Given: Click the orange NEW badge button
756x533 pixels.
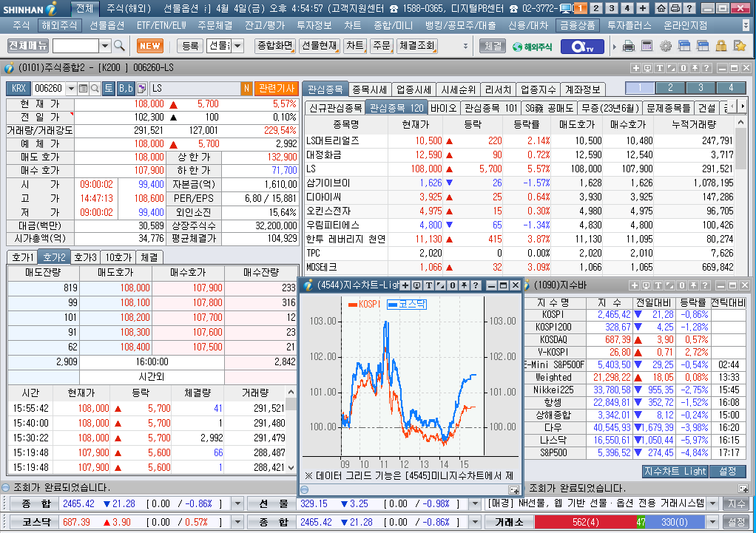Looking at the screenshot, I should tap(150, 46).
